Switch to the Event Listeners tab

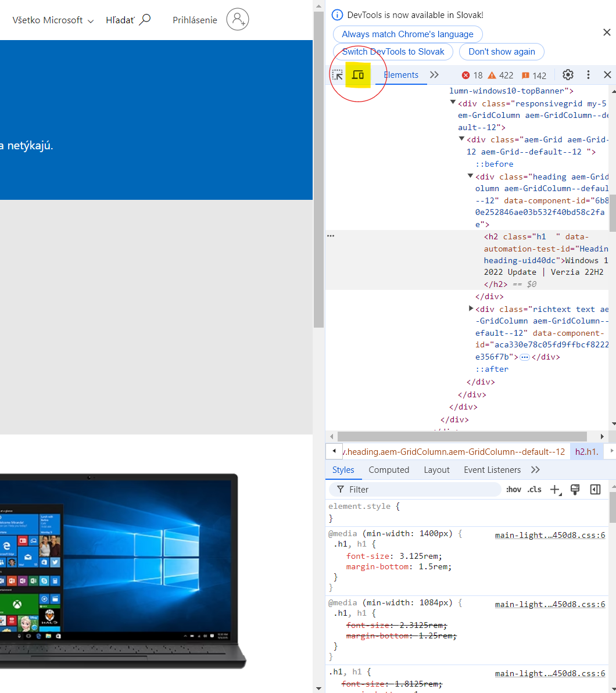point(492,470)
